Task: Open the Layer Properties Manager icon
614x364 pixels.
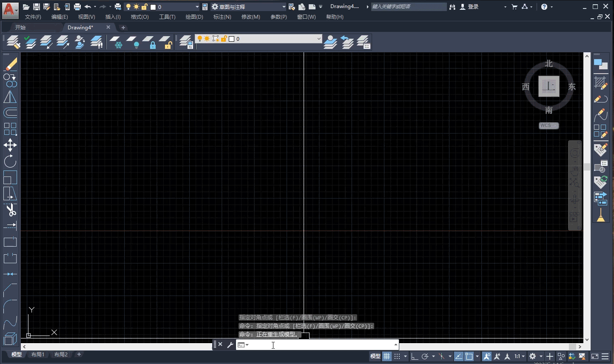Action: pos(186,42)
